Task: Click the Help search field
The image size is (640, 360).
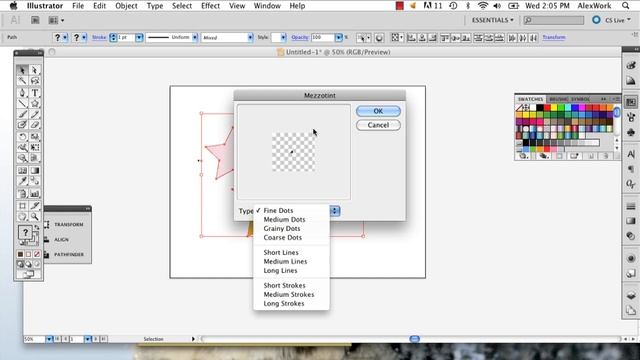Action: click(x=553, y=20)
